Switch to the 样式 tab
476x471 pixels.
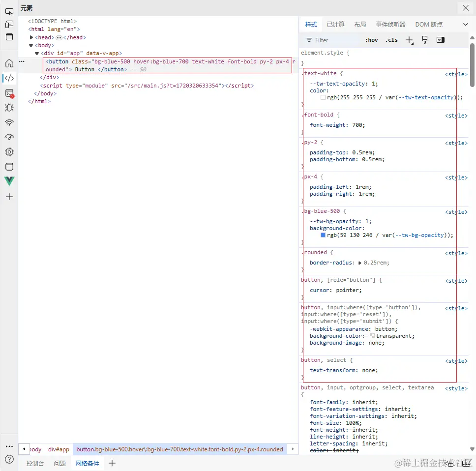[311, 24]
